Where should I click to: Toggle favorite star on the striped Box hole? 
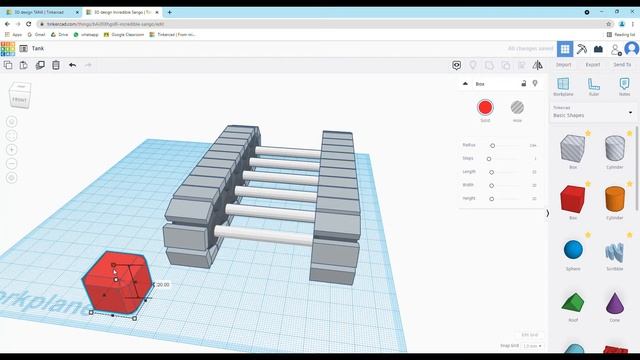tap(588, 133)
